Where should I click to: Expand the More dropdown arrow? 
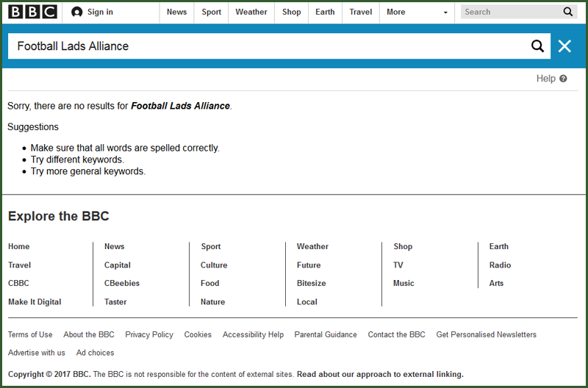tap(445, 12)
